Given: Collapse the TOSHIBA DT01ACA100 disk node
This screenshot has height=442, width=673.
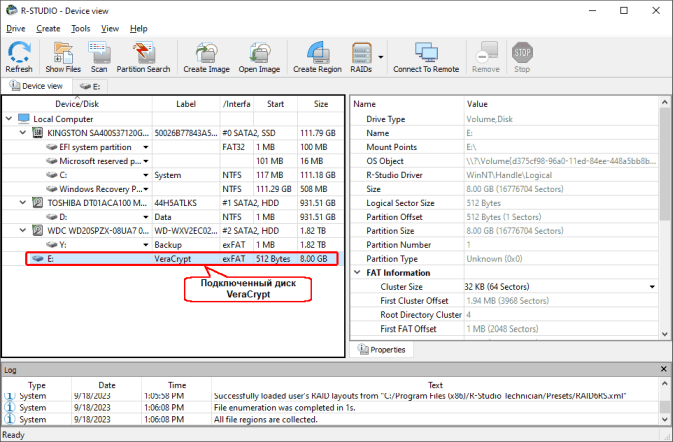Looking at the screenshot, I should pos(23,203).
